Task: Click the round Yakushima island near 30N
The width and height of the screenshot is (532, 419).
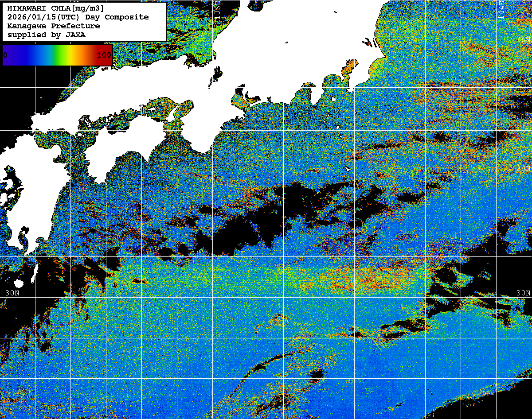Action: 20,283
